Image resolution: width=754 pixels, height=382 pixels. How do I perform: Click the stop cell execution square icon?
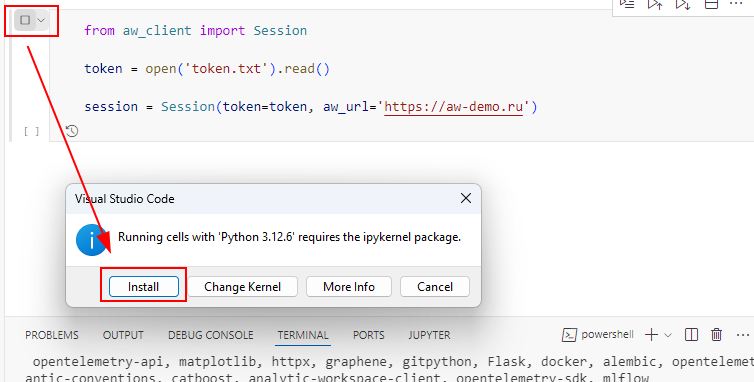coord(25,20)
